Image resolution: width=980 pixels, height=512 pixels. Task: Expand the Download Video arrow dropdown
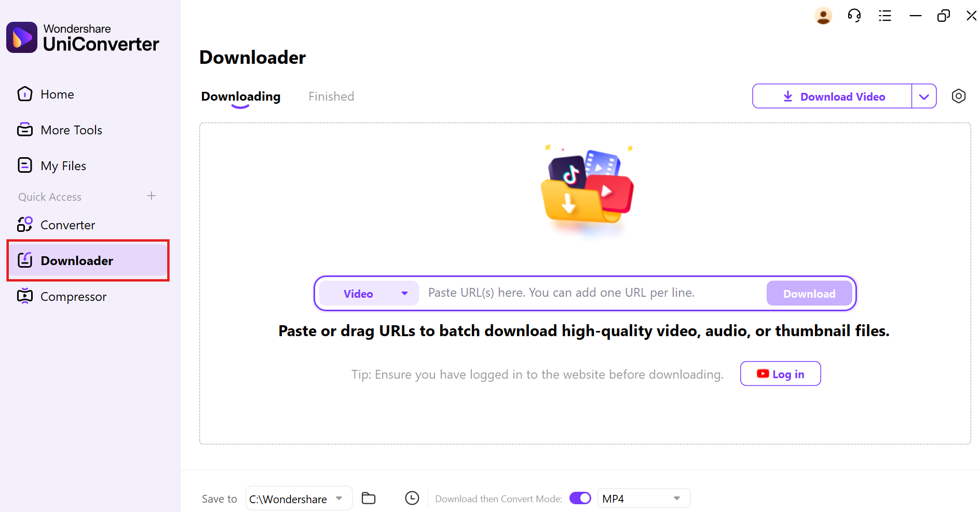point(924,96)
